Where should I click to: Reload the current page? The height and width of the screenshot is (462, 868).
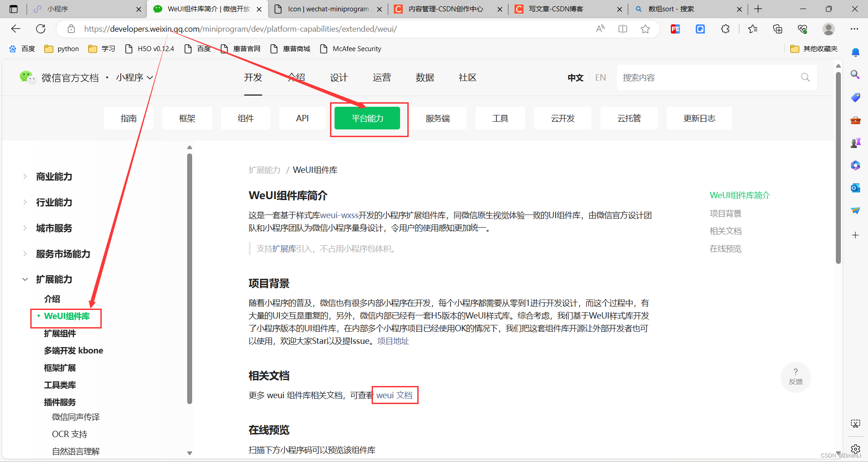41,29
